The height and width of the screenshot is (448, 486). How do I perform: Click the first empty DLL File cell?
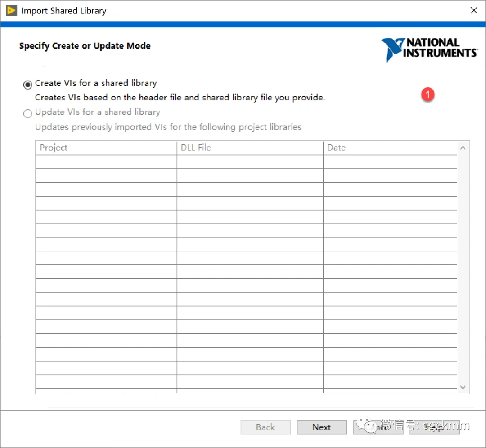tap(250, 162)
